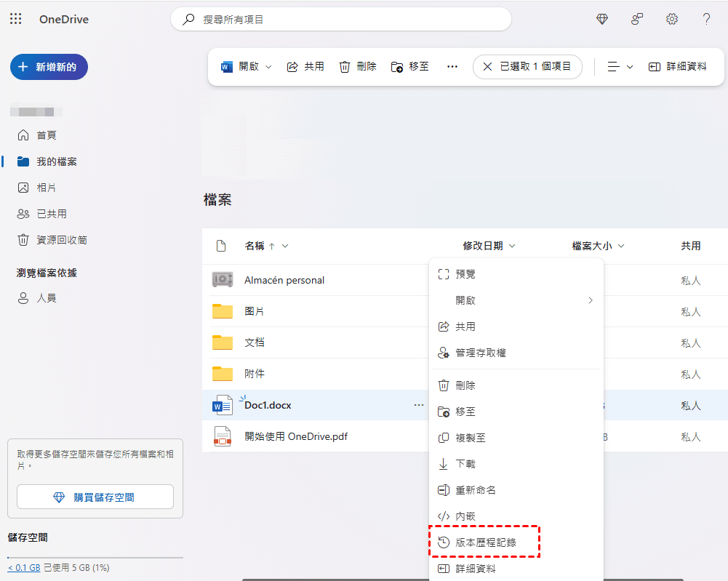
Task: Click the 图片 folder icon
Action: pos(223,311)
